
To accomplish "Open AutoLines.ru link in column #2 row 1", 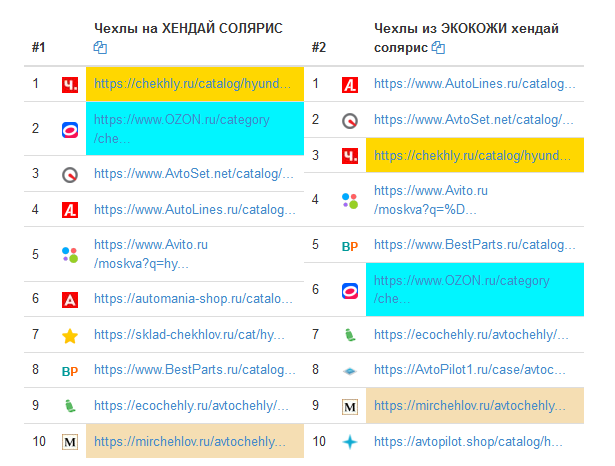I will click(x=475, y=84).
